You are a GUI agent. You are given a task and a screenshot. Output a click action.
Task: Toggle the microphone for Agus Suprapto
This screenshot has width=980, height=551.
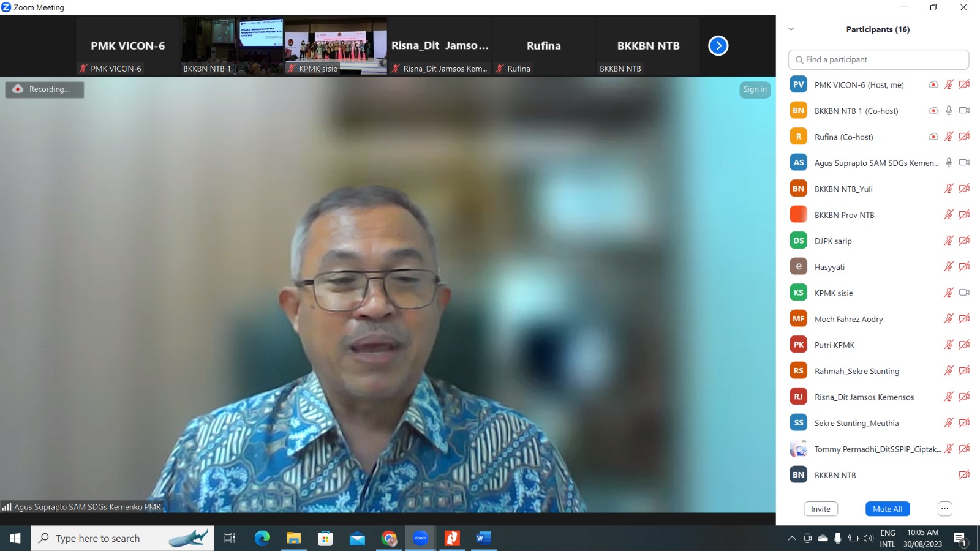948,162
